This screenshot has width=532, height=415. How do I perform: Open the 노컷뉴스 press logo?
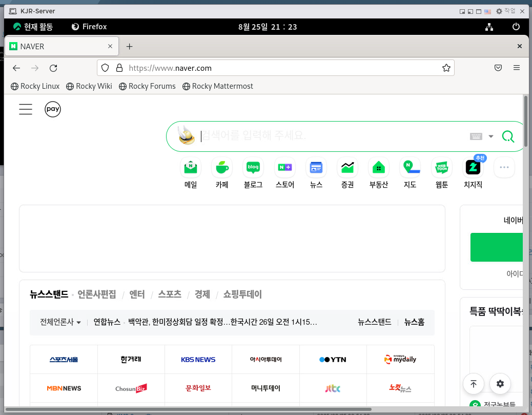400,388
